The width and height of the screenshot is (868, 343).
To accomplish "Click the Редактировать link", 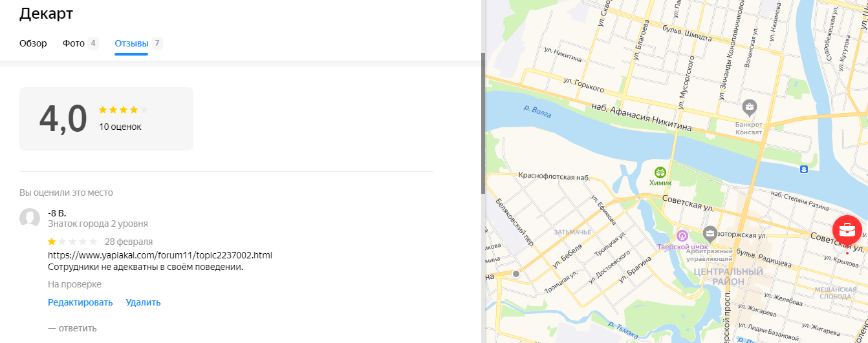I will (80, 302).
